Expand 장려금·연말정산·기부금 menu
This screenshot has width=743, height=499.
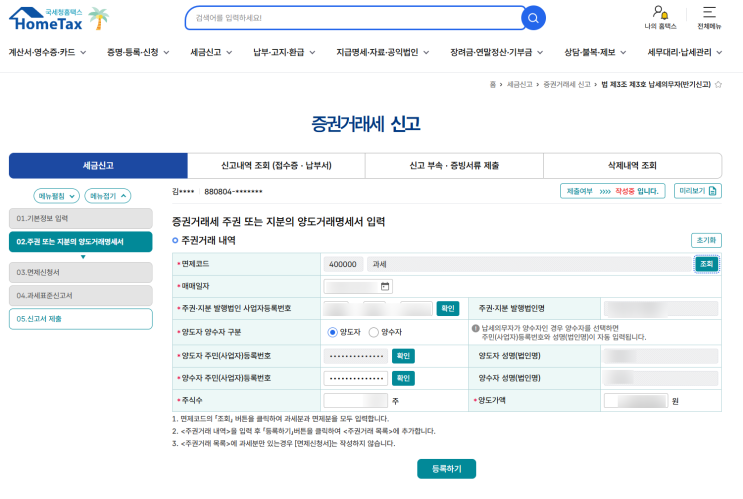click(x=496, y=52)
